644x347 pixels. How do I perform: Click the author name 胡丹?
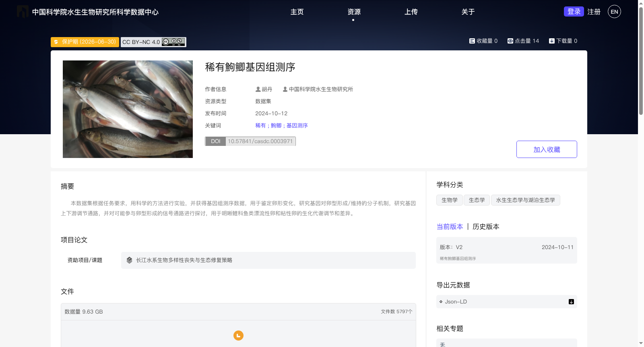pyautogui.click(x=267, y=89)
